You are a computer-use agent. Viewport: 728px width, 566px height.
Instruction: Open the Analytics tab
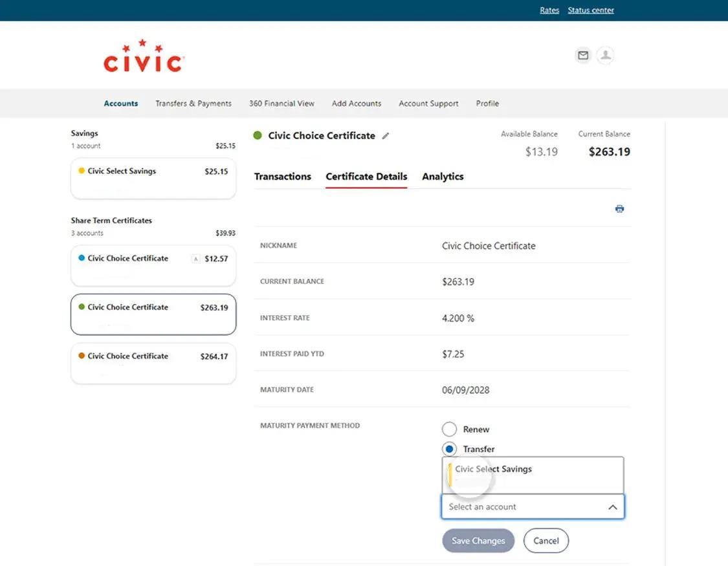coord(443,176)
